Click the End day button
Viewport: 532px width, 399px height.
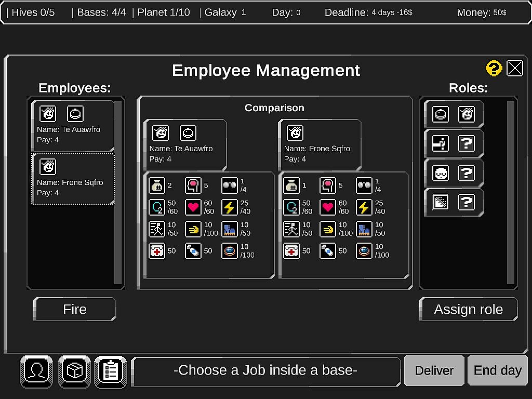[497, 370]
